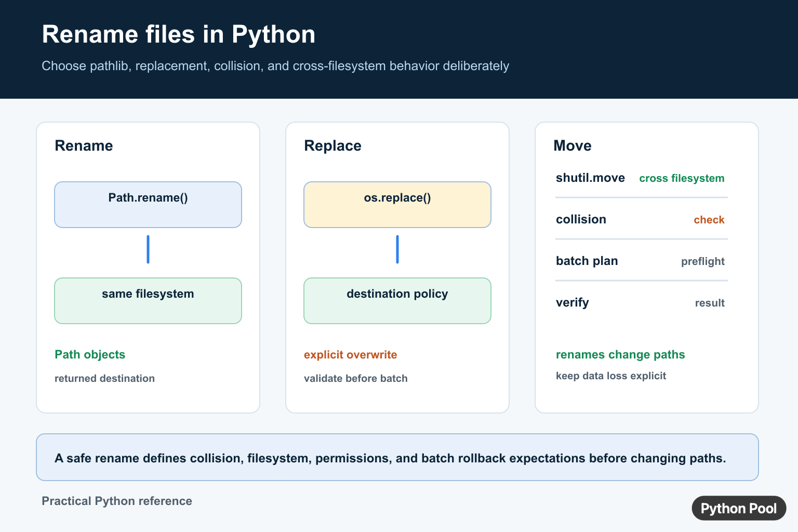Select the subtitle about pathlib and cross-filesystem behavior
Viewport: 798px width, 532px height.
(275, 66)
